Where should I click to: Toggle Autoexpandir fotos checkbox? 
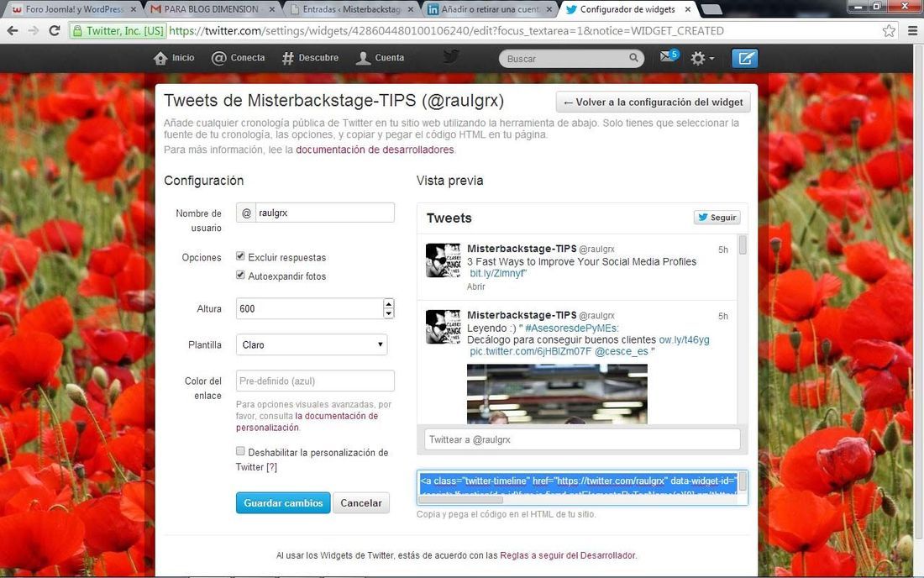(240, 276)
